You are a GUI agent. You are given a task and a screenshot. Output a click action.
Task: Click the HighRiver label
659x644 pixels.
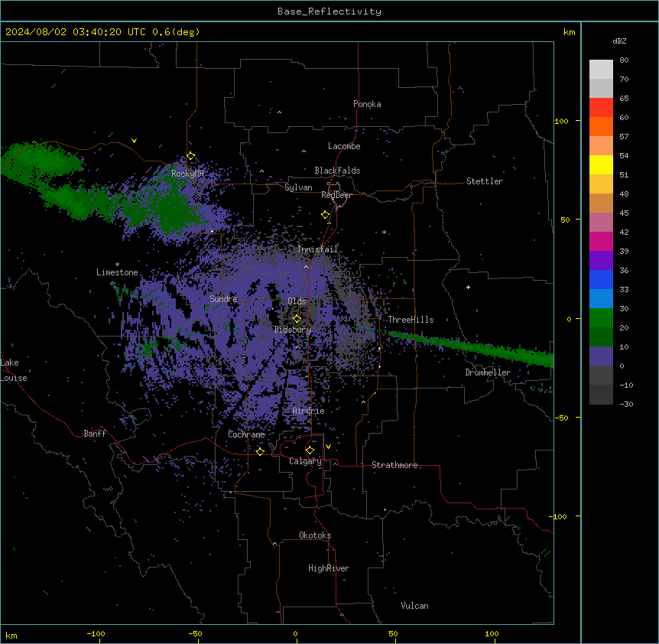(x=329, y=568)
